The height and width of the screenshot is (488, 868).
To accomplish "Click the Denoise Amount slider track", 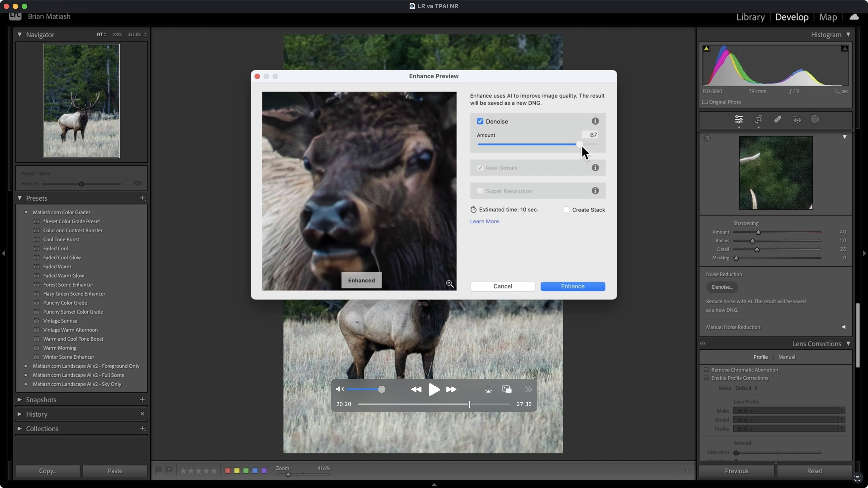I will 526,145.
